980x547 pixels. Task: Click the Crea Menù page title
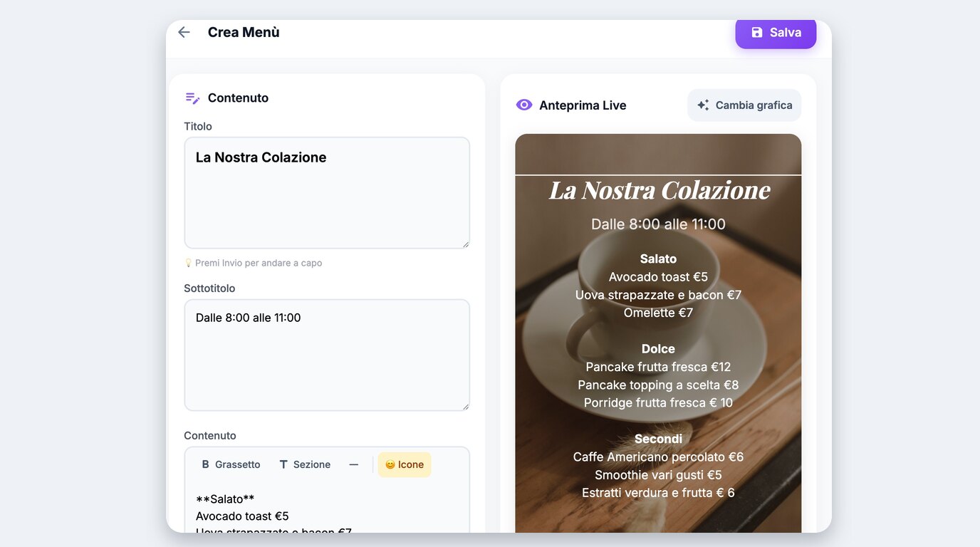point(244,32)
